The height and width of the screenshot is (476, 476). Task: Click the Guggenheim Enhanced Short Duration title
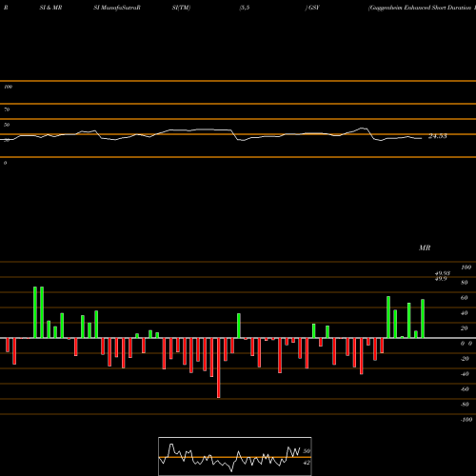[421, 8]
